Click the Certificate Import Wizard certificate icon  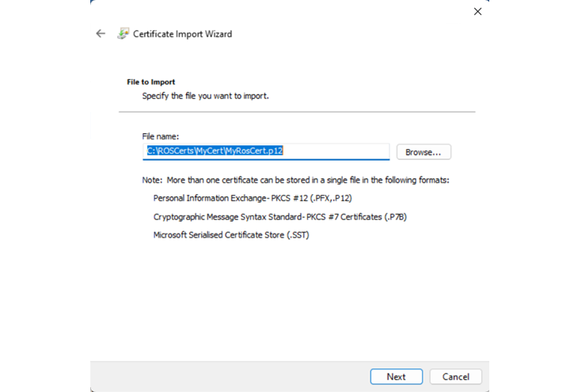tap(123, 34)
